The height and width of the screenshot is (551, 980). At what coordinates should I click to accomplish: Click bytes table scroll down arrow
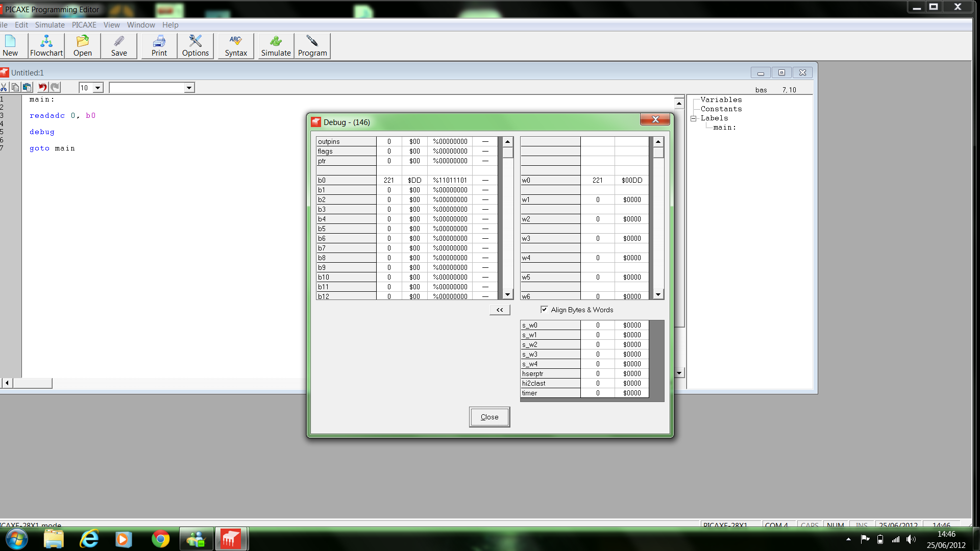[x=507, y=294]
